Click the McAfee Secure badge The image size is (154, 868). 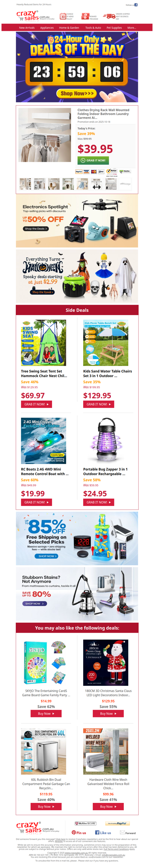85,823
